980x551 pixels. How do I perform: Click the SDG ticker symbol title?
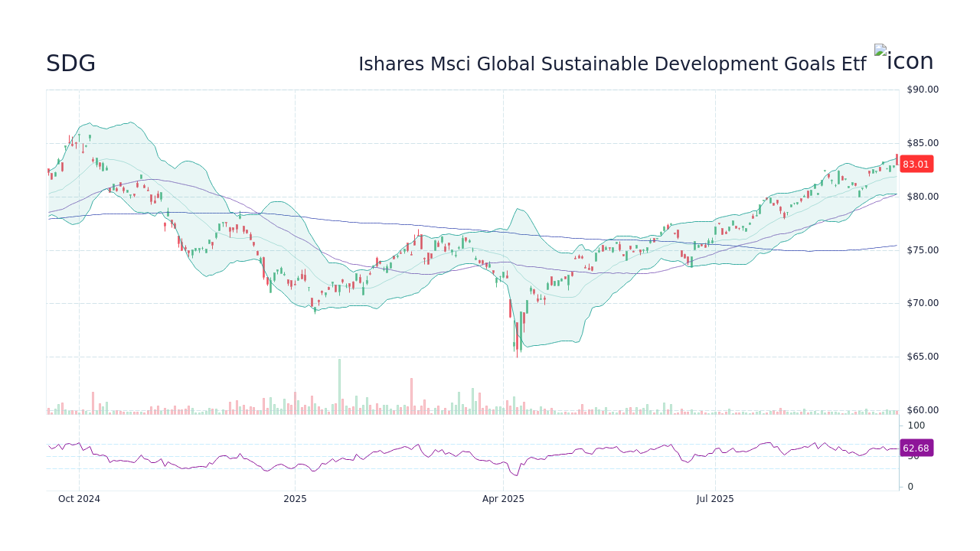point(70,64)
